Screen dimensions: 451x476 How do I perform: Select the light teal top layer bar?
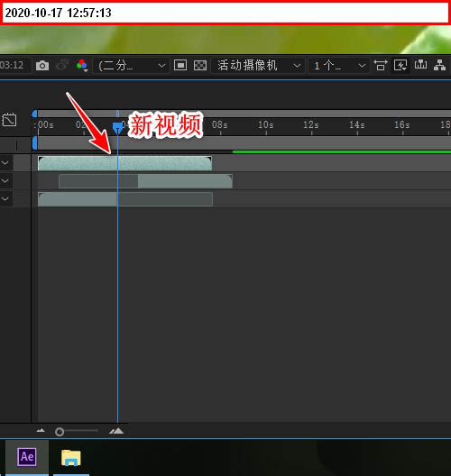click(x=124, y=163)
